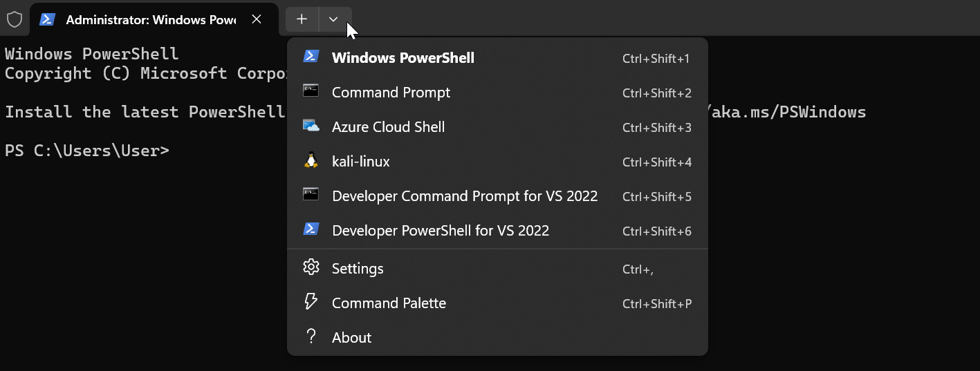Choose kali-linux from the profile list
The height and width of the screenshot is (371, 980).
[x=361, y=162]
